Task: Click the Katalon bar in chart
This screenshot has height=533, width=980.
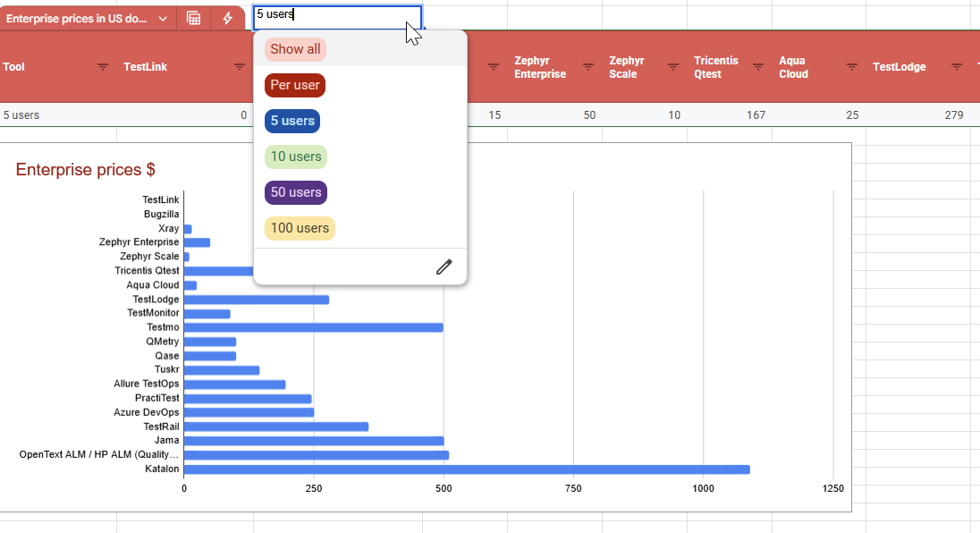Action: point(466,470)
